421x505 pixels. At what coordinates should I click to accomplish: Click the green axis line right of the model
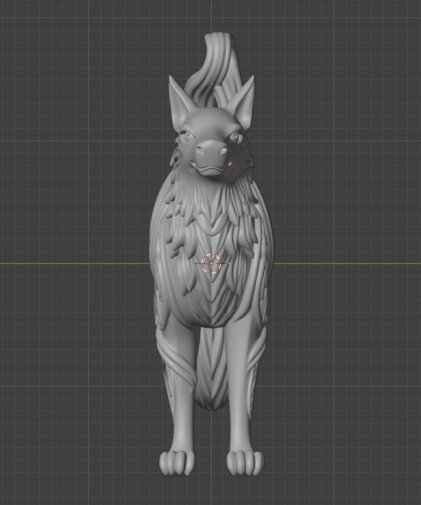click(x=347, y=263)
